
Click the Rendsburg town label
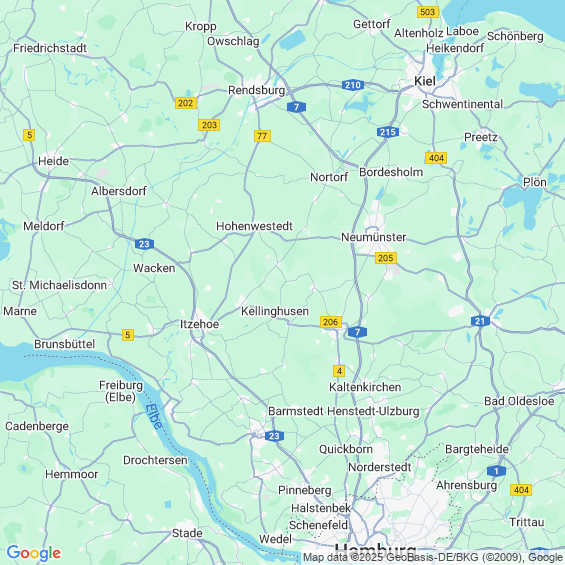click(257, 90)
